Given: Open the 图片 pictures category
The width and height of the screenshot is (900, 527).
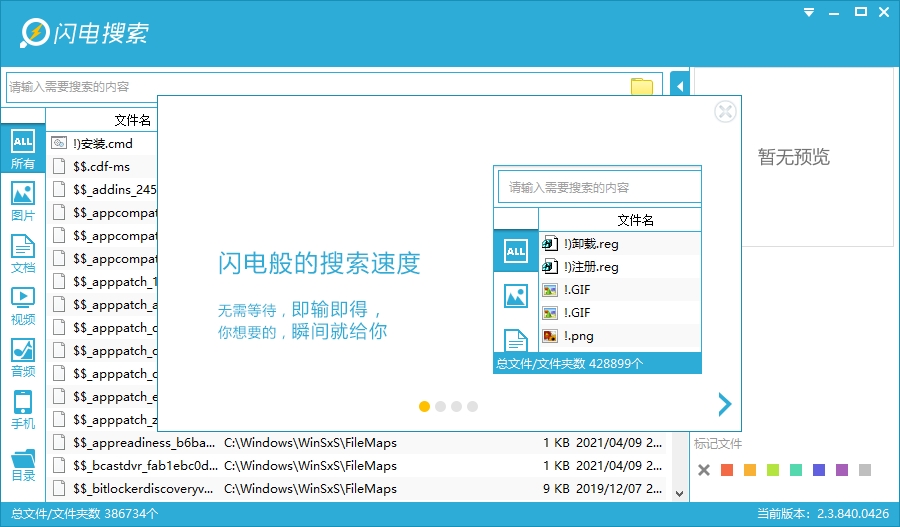Looking at the screenshot, I should tap(23, 202).
